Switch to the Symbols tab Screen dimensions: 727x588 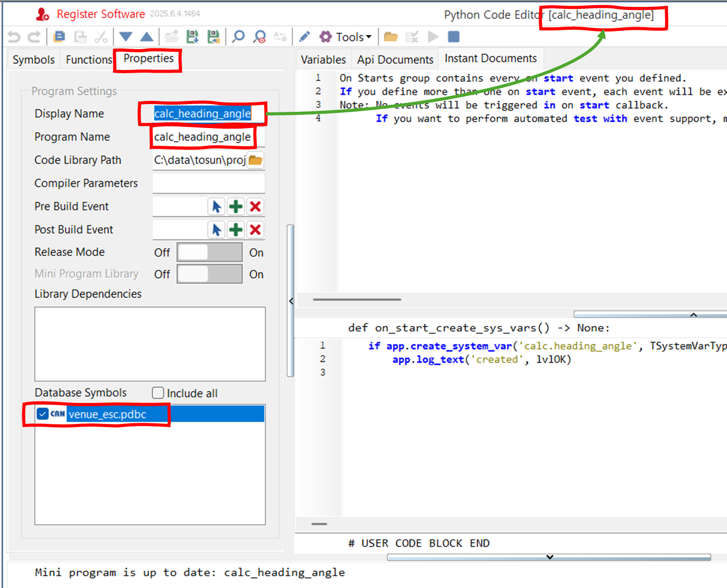tap(33, 60)
